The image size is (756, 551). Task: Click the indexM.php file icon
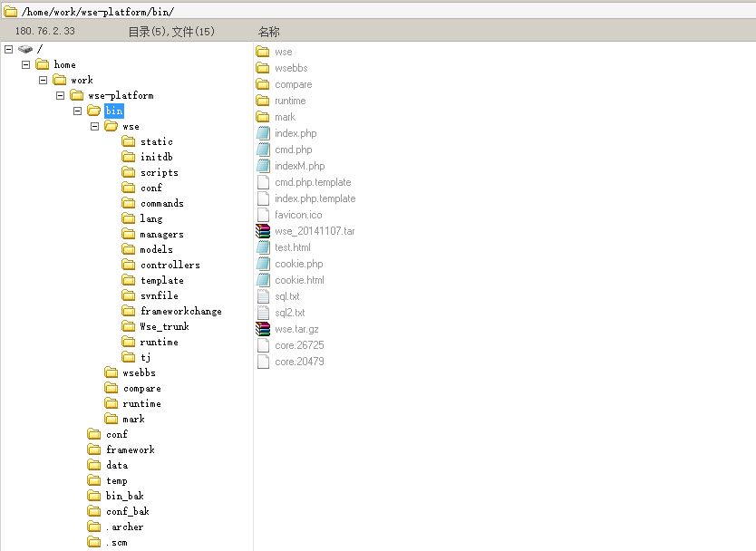263,166
